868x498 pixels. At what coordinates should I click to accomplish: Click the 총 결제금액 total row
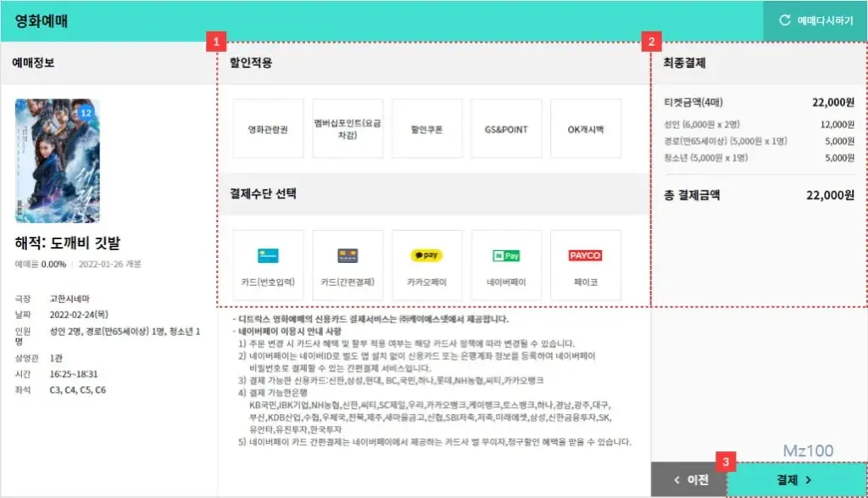point(759,194)
